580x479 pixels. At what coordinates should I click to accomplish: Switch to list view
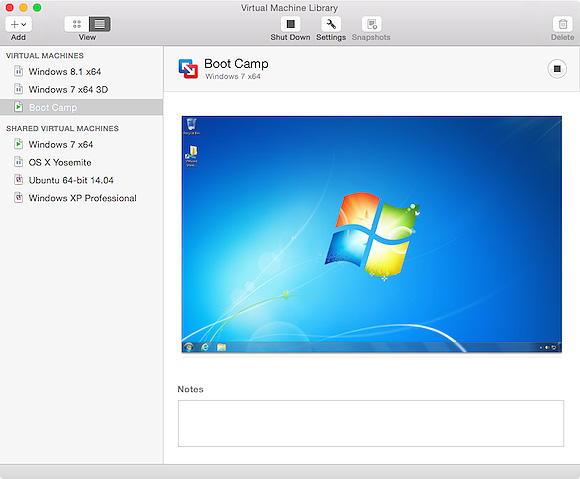(x=100, y=24)
